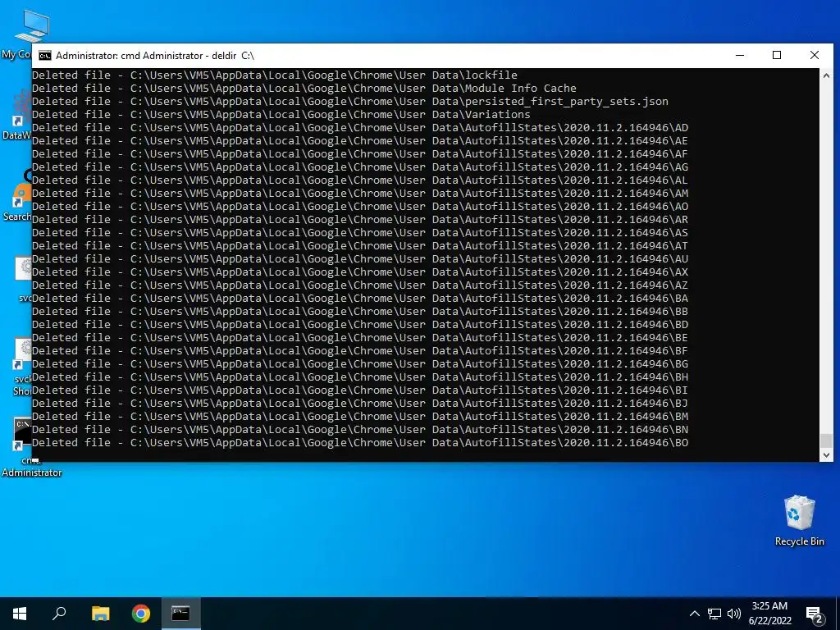Image resolution: width=840 pixels, height=630 pixels.
Task: Open the Action Center notifications icon
Action: pos(815,614)
